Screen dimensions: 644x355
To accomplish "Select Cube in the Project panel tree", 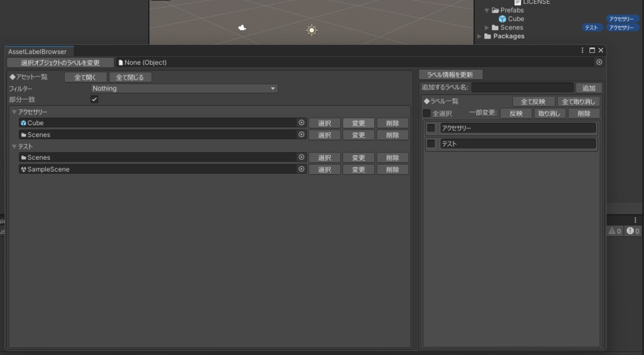I will click(516, 19).
